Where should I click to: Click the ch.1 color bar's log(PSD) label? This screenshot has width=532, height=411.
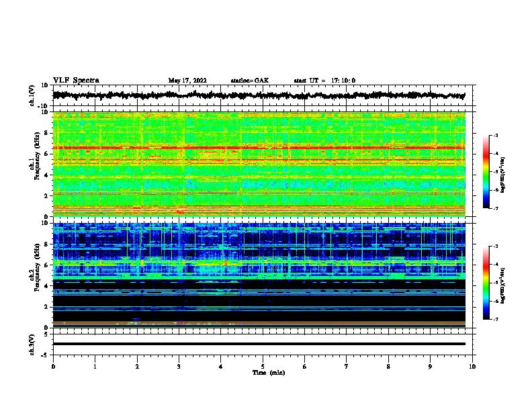click(503, 175)
